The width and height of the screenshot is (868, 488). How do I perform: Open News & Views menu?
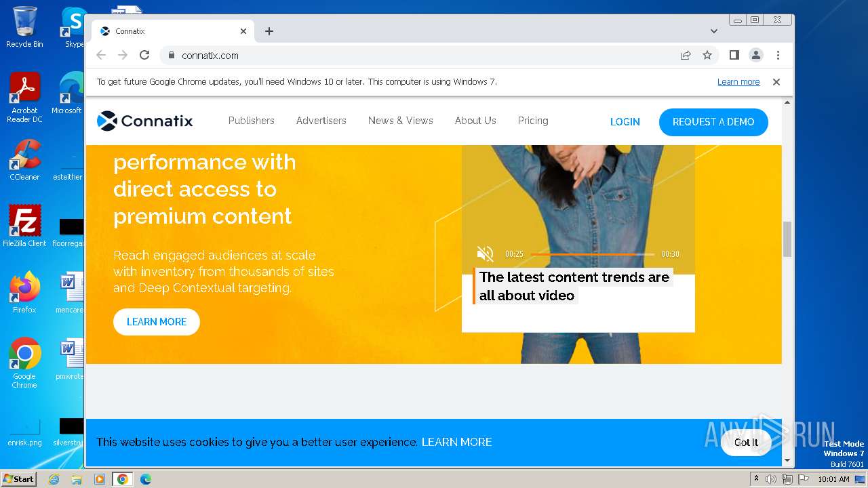401,121
